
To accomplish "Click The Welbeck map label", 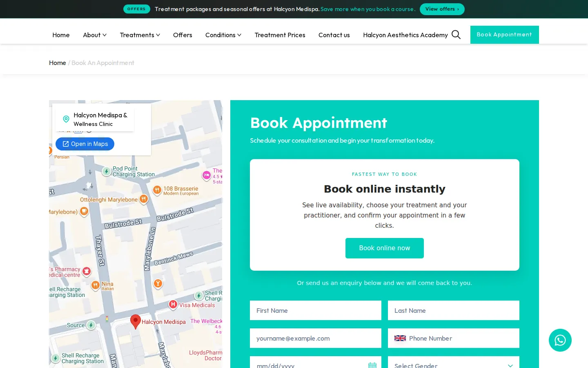I will point(206,321).
